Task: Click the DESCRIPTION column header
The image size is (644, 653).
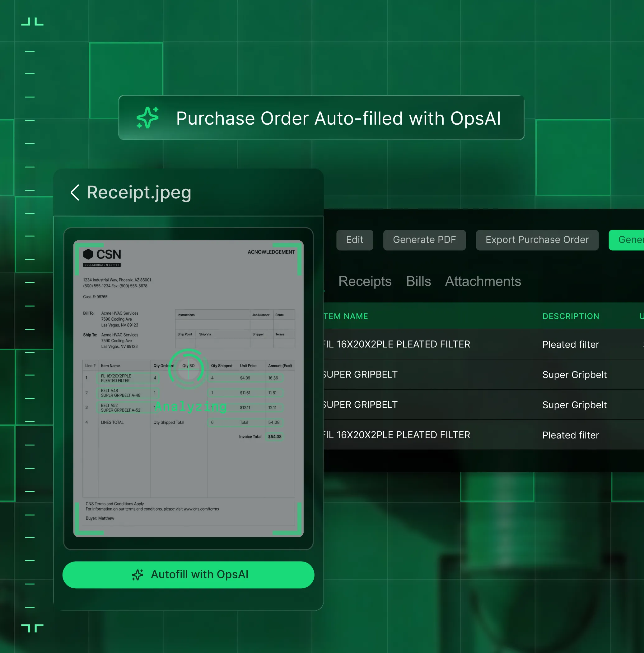Action: coord(571,316)
